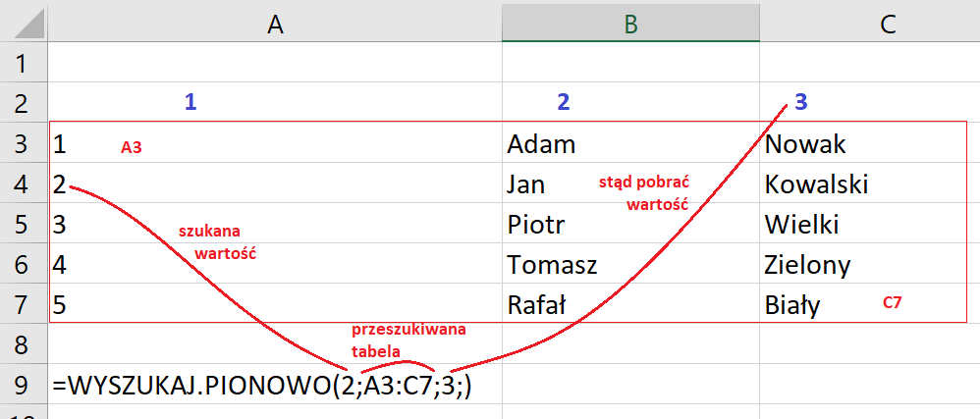The height and width of the screenshot is (419, 980).
Task: Select column A header
Action: click(x=275, y=24)
